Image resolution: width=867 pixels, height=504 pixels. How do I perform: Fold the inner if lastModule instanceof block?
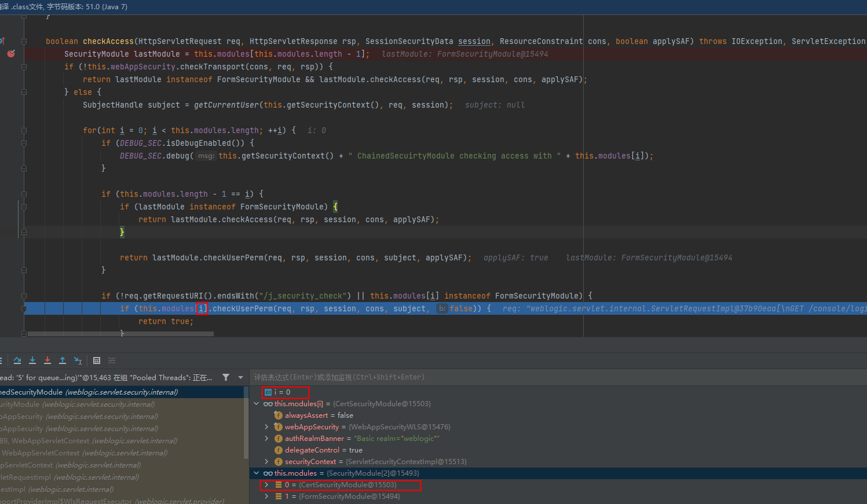pos(24,207)
